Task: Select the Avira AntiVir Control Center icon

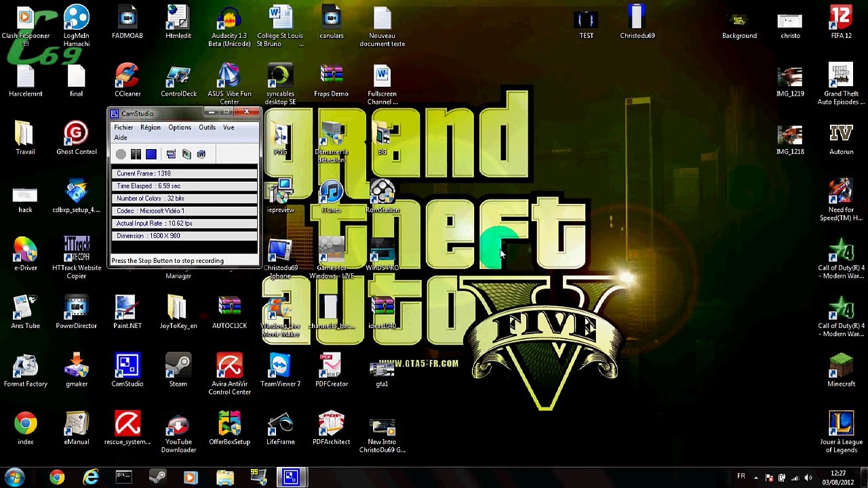Action: 229,373
